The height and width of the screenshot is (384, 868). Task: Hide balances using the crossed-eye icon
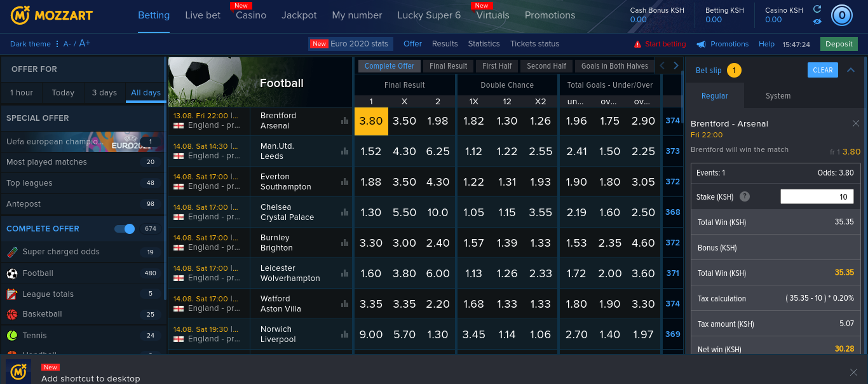coord(817,22)
